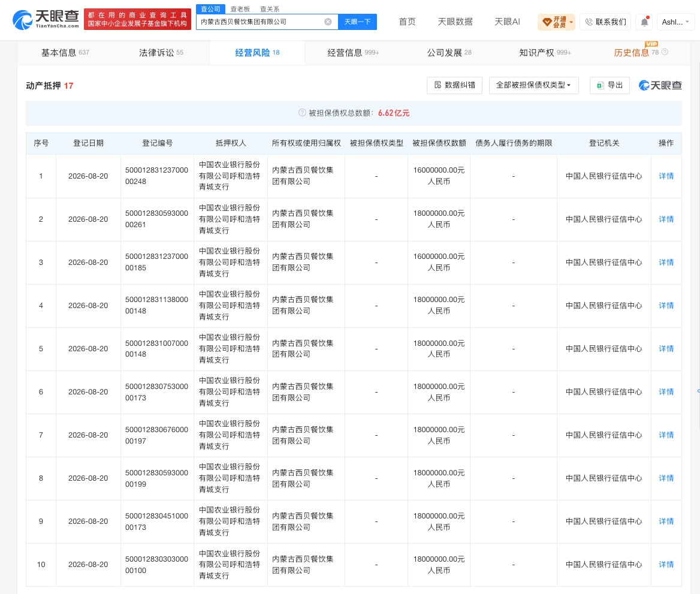Open 详情 for row 1
The image size is (700, 594).
666,176
